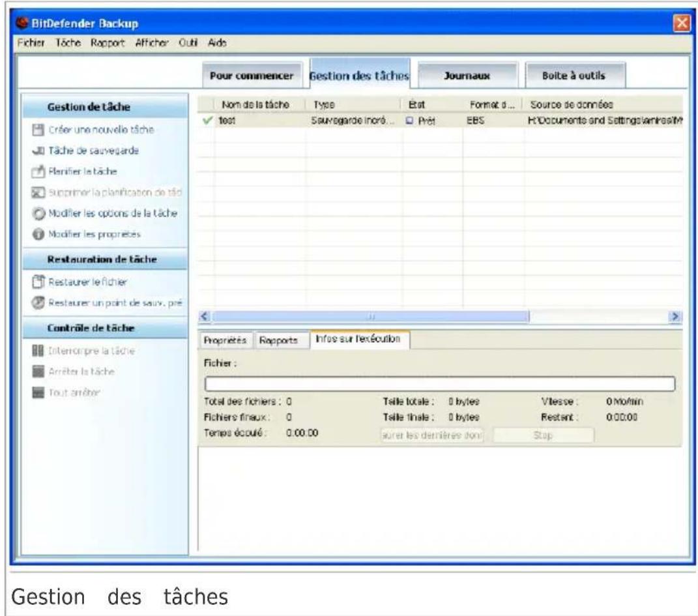Screen dimensions: 698x616
Task: Click the EBS format cell
Action: (475, 121)
